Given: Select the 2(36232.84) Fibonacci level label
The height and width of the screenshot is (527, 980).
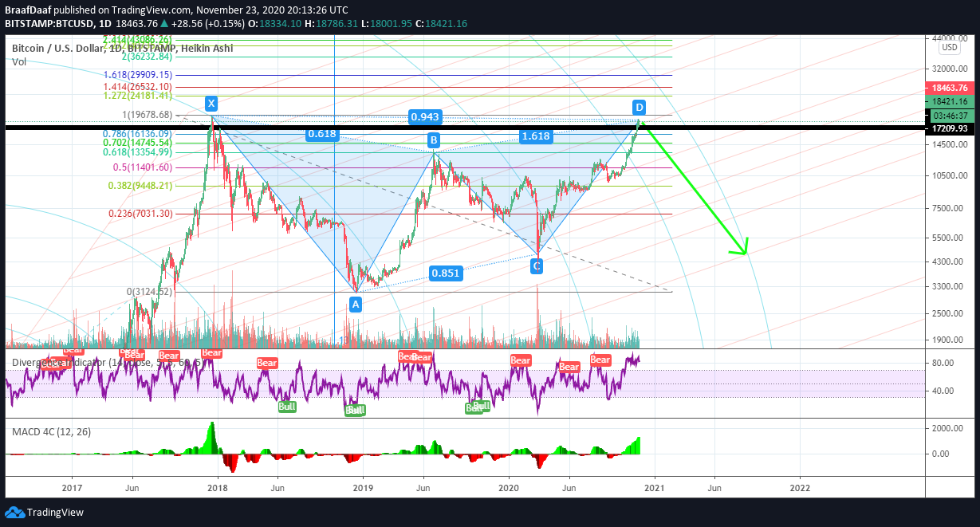Looking at the screenshot, I should click(x=147, y=57).
